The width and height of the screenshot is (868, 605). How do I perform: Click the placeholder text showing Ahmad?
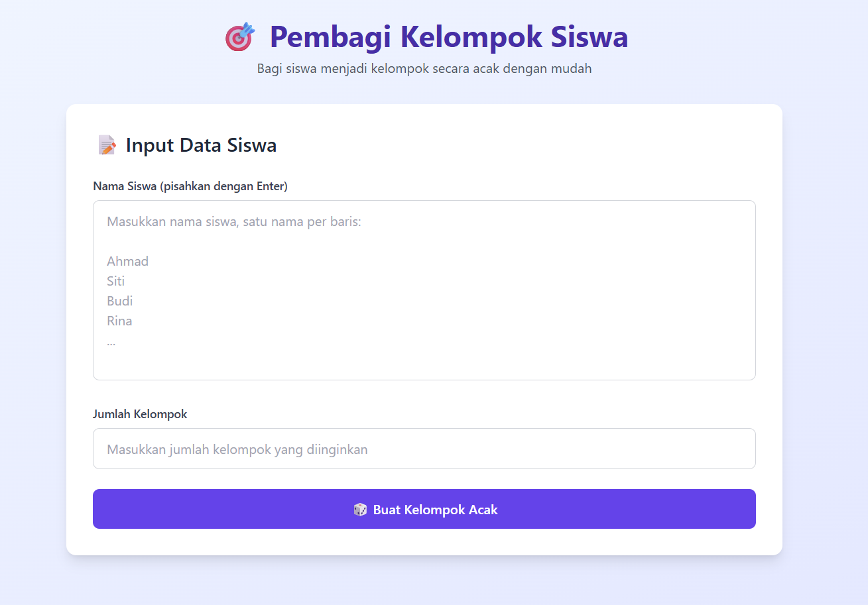127,260
